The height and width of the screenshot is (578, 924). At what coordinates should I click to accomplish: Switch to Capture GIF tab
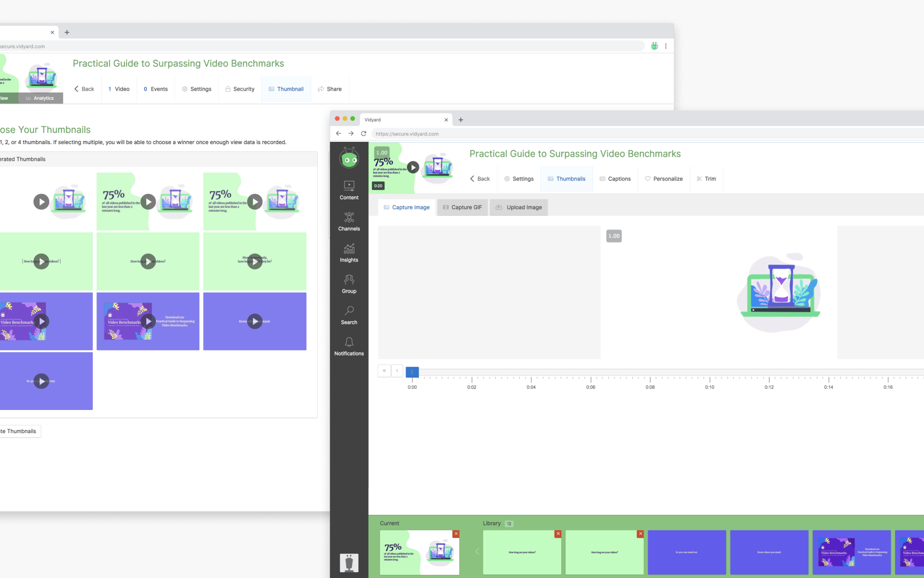(462, 207)
